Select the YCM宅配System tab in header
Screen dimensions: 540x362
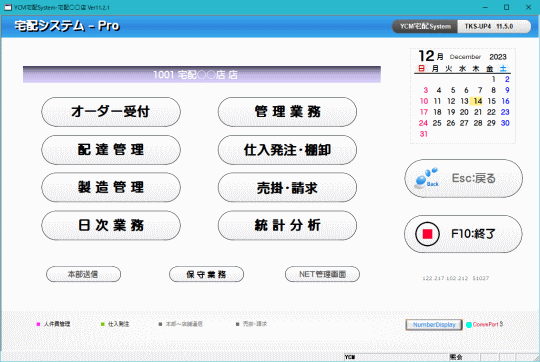(x=425, y=26)
